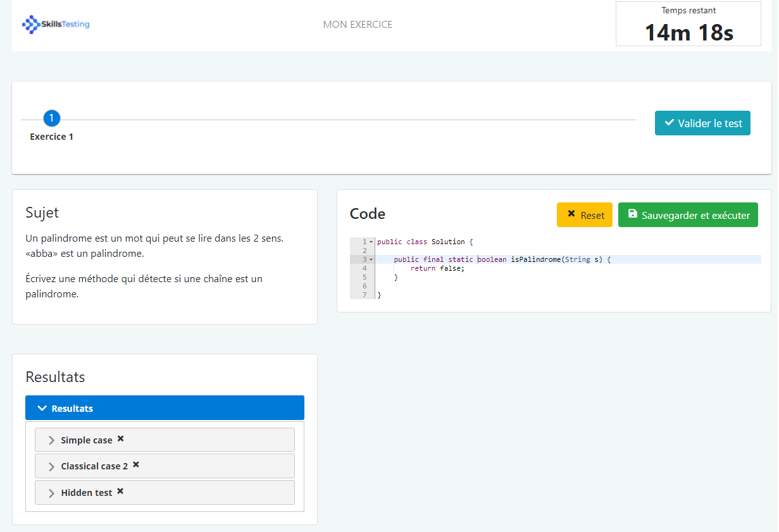Expand the Classical case 2 chevron
This screenshot has width=779, height=532.
(52, 467)
